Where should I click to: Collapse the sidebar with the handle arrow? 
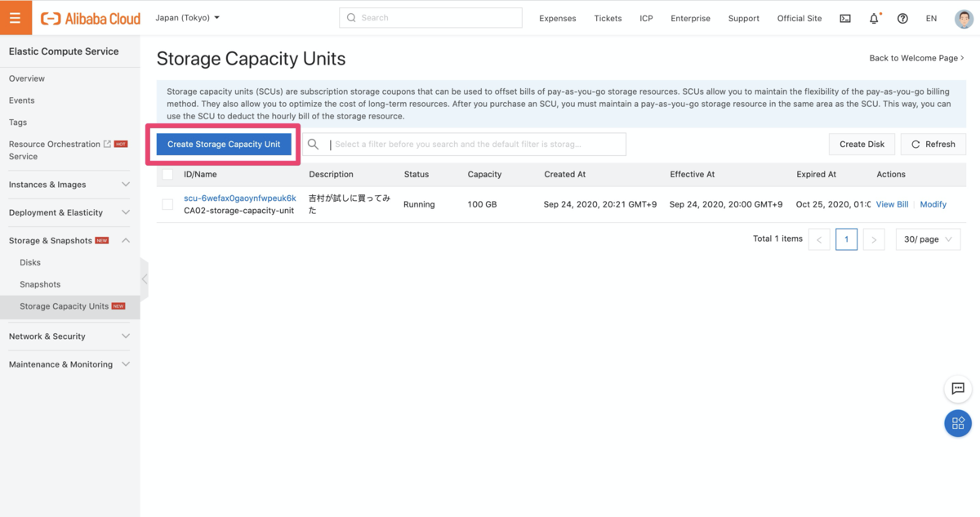click(145, 279)
